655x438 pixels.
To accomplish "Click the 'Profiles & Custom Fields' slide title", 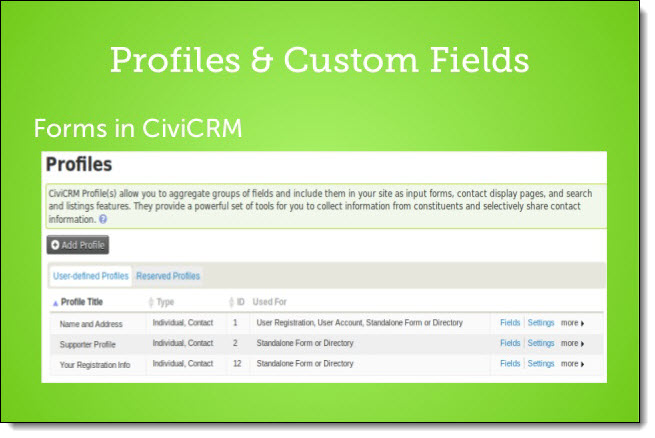I will pyautogui.click(x=320, y=60).
